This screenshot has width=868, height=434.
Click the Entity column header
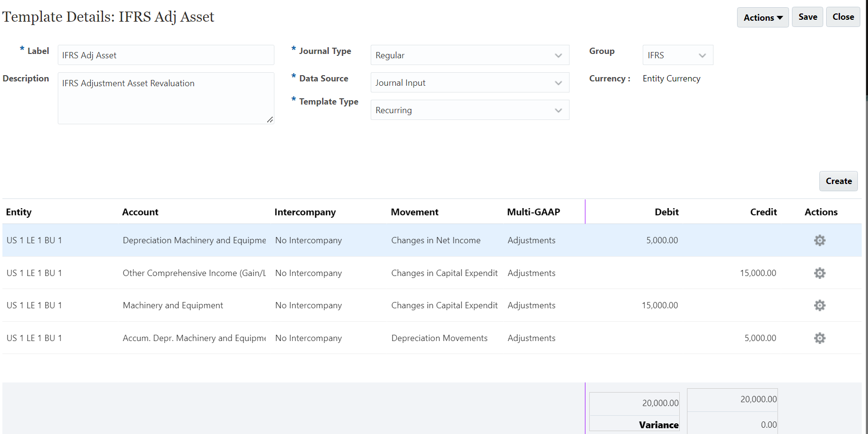coord(19,212)
